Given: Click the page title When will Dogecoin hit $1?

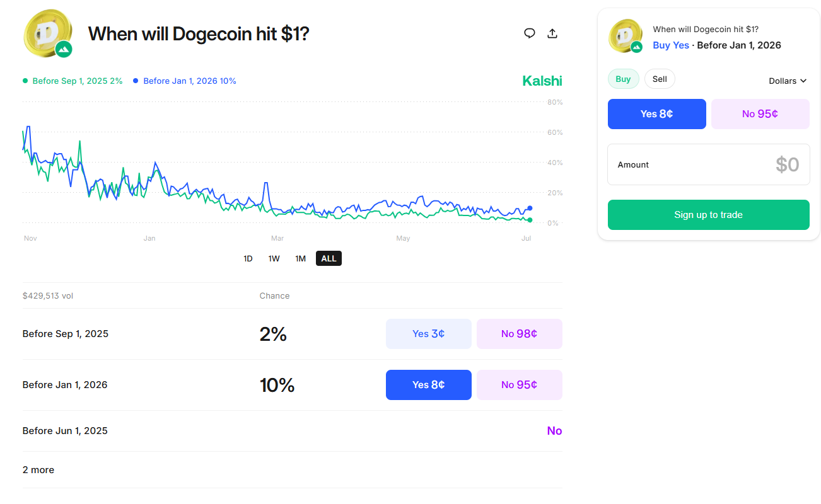Looking at the screenshot, I should (x=199, y=33).
